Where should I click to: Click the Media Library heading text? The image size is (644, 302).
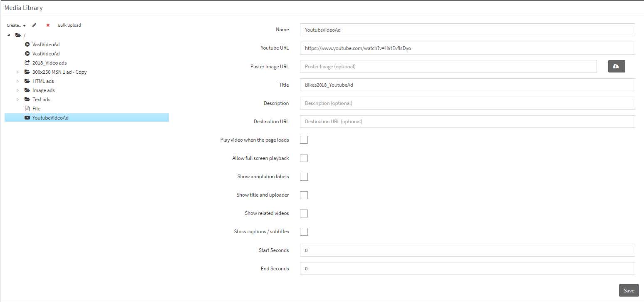click(x=23, y=8)
